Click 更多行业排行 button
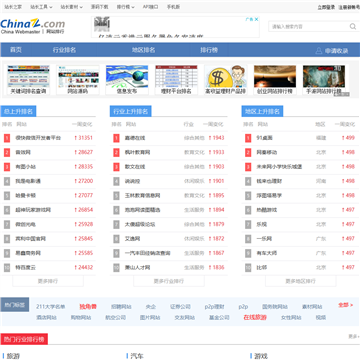 click(169, 281)
